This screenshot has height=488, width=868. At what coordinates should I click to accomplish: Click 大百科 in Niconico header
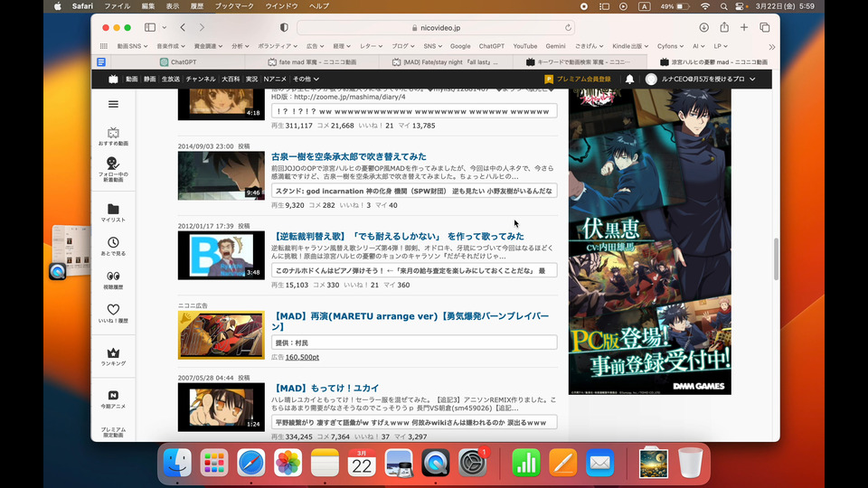point(231,80)
